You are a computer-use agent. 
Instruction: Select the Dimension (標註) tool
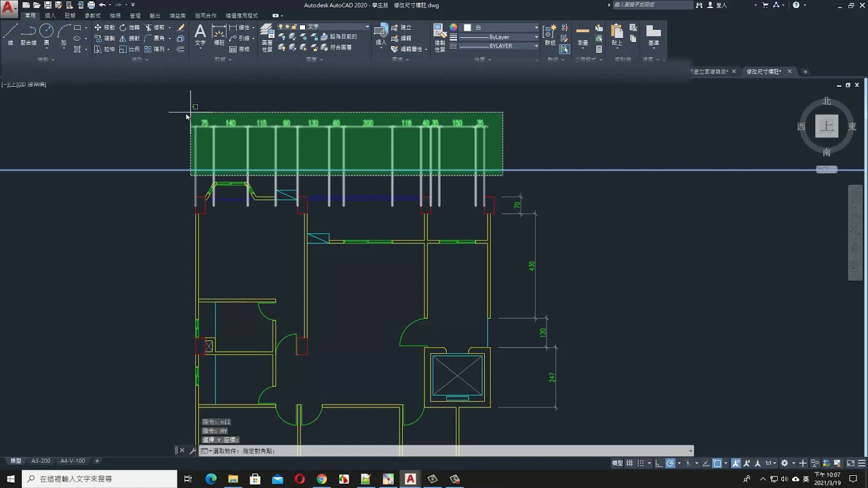pos(219,35)
